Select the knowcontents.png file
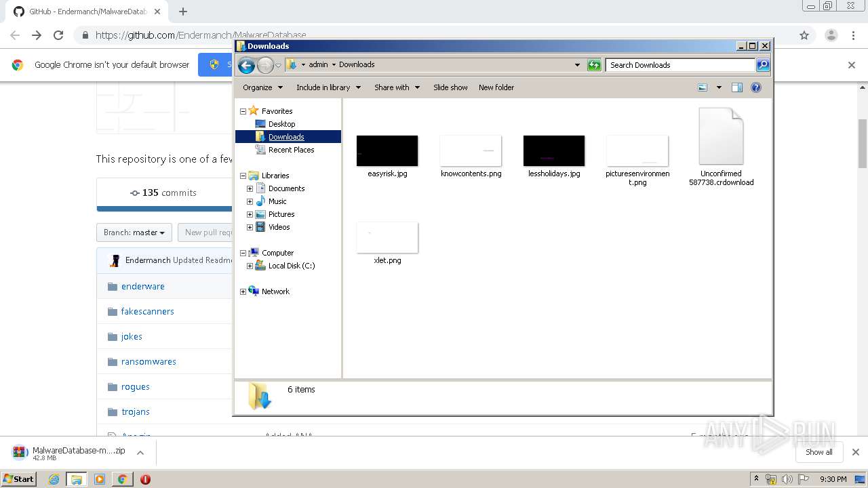 click(x=471, y=156)
